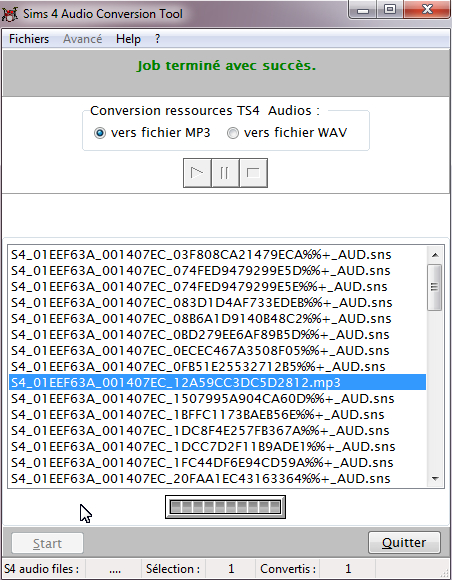Select file ending 0FB51E25532712B5%%+_AUD.sns
The height and width of the screenshot is (580, 452).
[x=217, y=366]
